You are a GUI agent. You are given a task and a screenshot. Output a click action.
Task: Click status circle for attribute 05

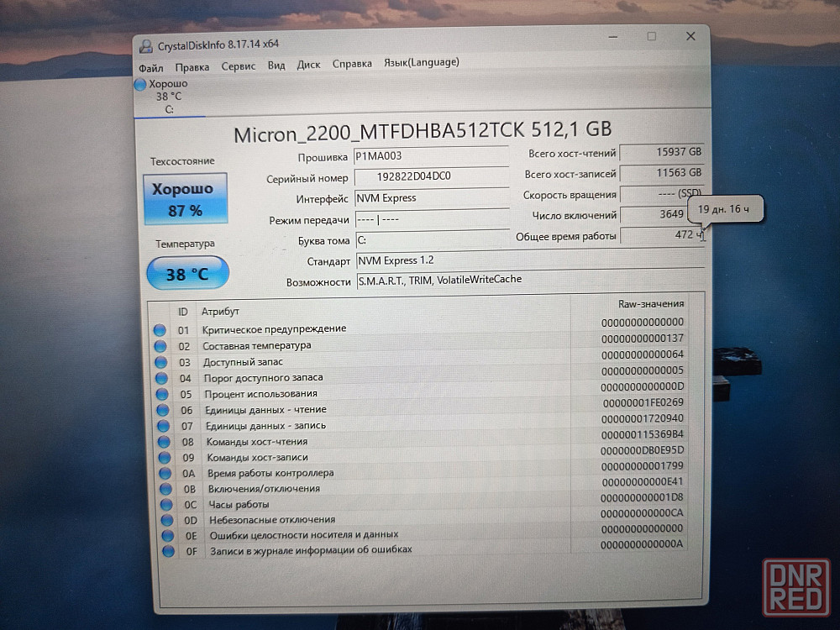[x=162, y=394]
